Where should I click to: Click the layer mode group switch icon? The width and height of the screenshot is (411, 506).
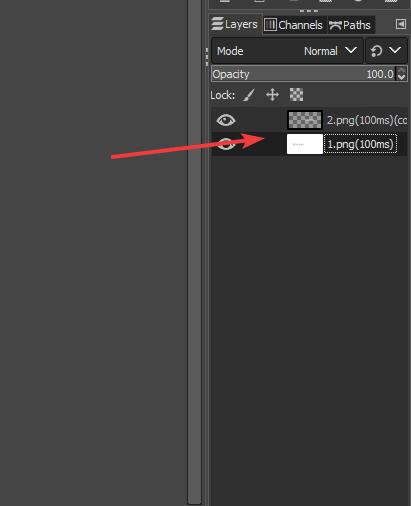tap(377, 51)
